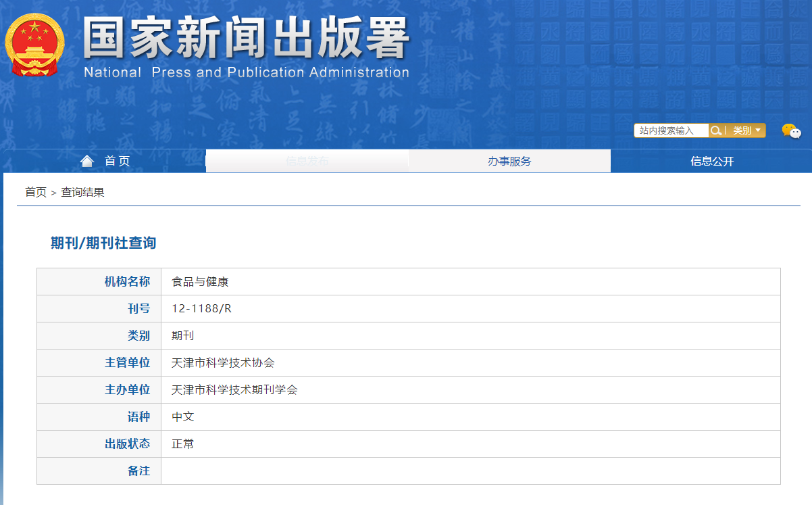812x505 pixels.
Task: Click the 国家新闻出版署 site title
Action: point(246,39)
